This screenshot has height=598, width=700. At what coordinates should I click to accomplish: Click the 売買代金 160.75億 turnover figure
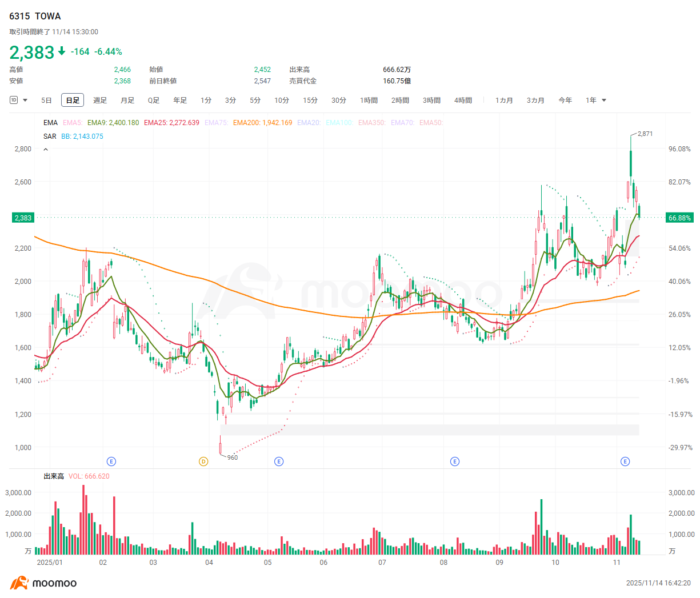[x=397, y=81]
